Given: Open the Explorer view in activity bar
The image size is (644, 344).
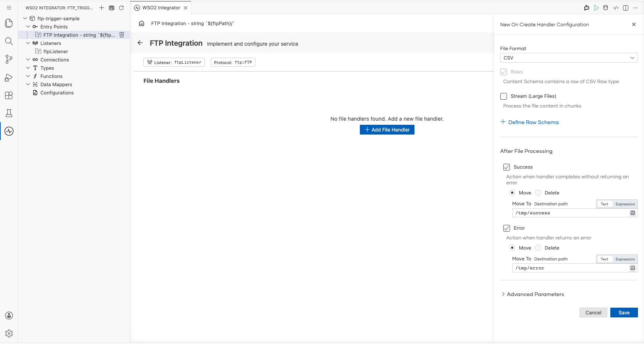Looking at the screenshot, I should (9, 23).
